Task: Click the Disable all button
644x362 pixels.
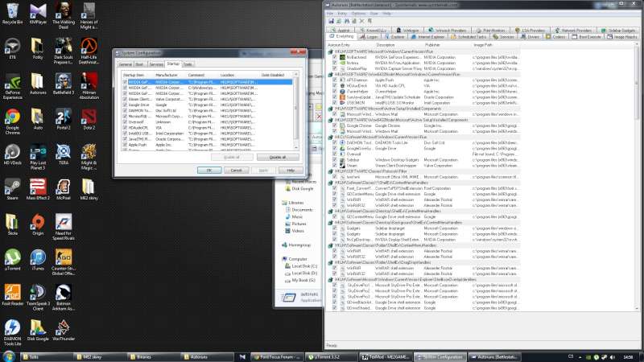Action: (277, 157)
